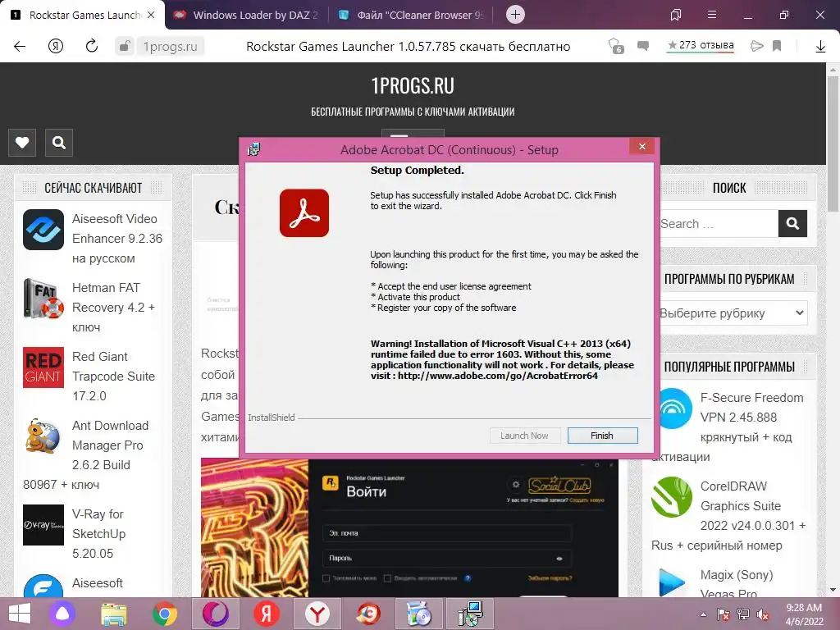Open the software installer disc taskbar icon
The width and height of the screenshot is (840, 630).
pyautogui.click(x=419, y=614)
